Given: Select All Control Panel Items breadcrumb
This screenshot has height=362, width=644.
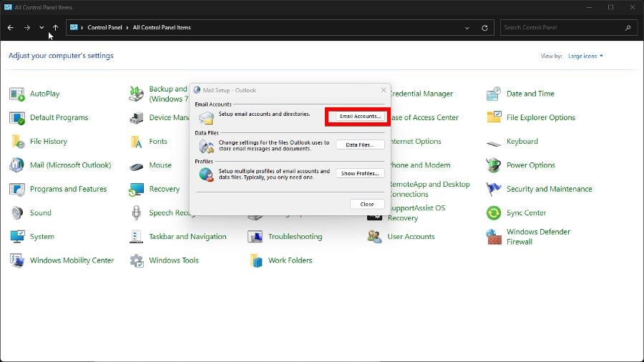Looking at the screenshot, I should coord(162,27).
